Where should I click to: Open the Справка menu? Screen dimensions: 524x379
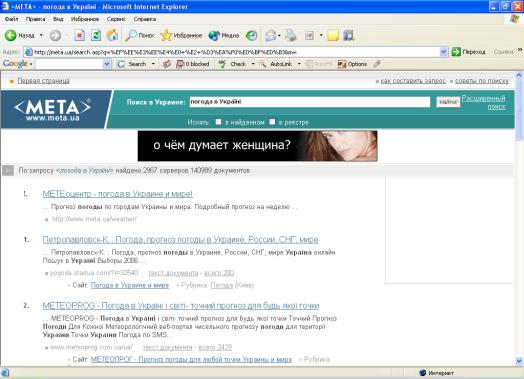pos(145,19)
